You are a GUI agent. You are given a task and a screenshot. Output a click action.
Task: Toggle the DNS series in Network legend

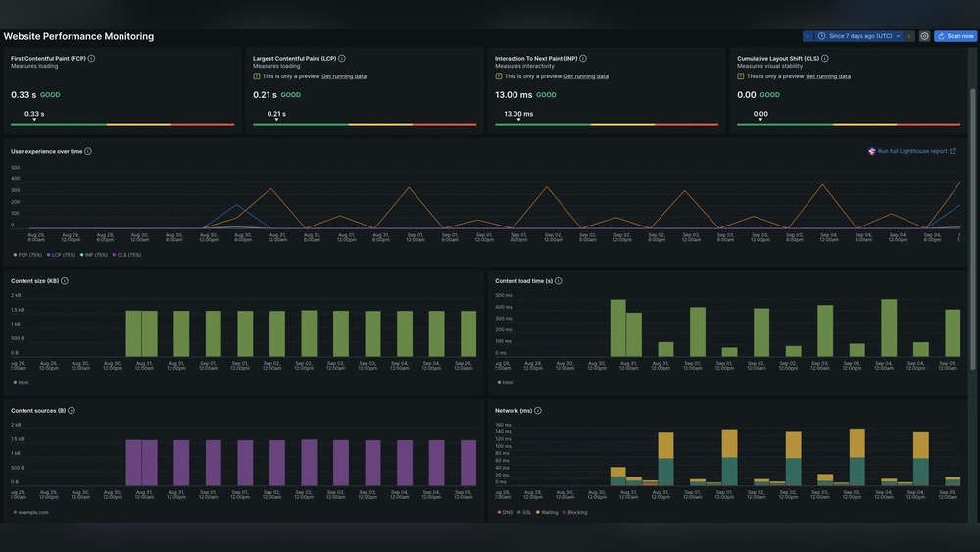(x=506, y=512)
